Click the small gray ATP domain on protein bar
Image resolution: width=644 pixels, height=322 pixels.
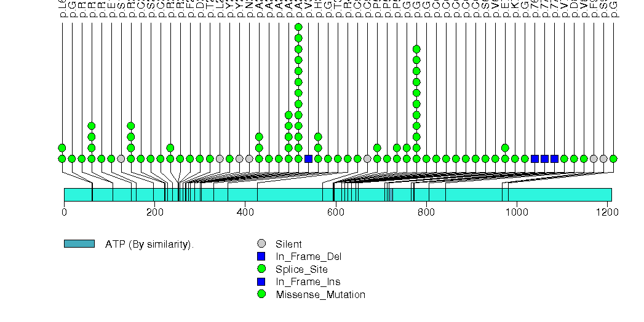(x=391, y=194)
